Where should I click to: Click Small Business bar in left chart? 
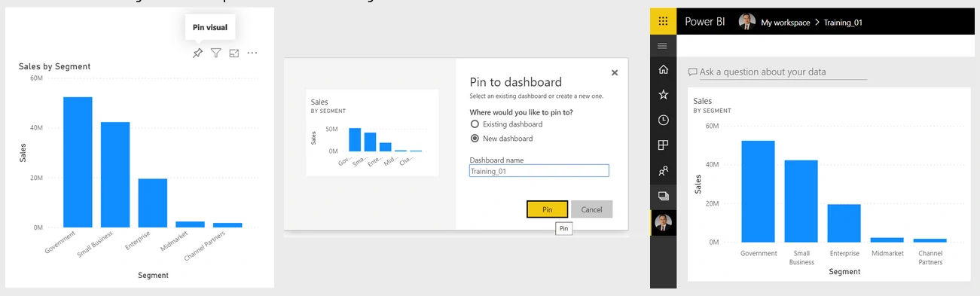[x=115, y=175]
